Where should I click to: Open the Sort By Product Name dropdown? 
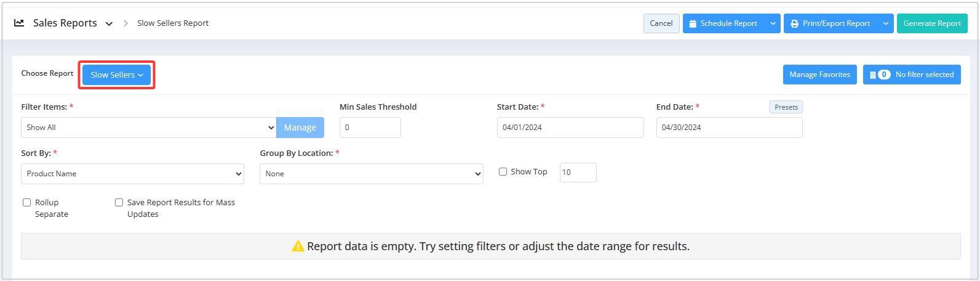[132, 174]
